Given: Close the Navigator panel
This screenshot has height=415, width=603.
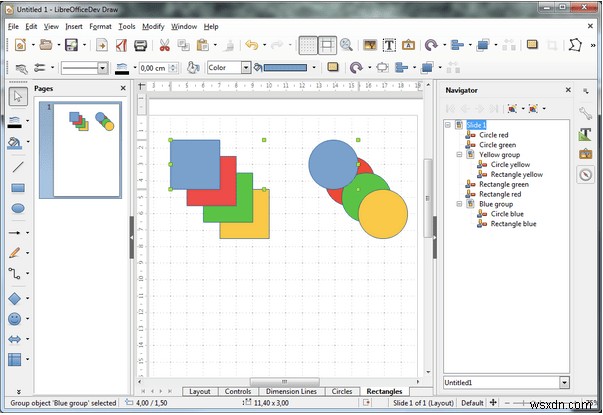Looking at the screenshot, I should click(x=568, y=90).
